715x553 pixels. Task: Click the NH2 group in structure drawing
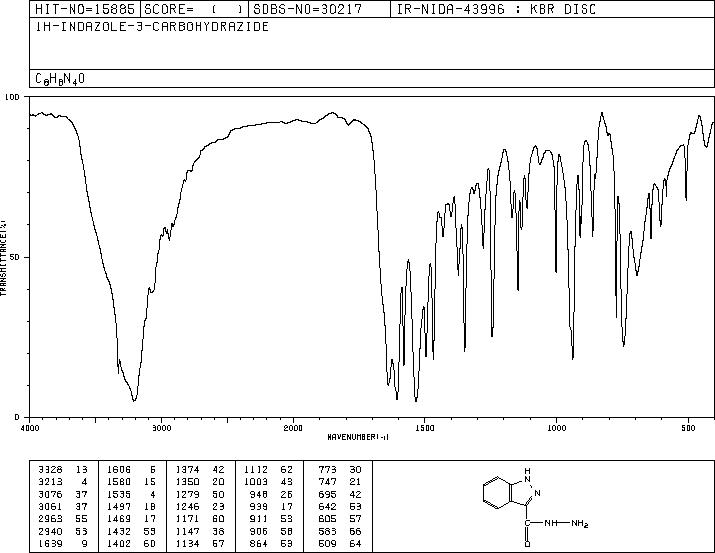point(580,524)
